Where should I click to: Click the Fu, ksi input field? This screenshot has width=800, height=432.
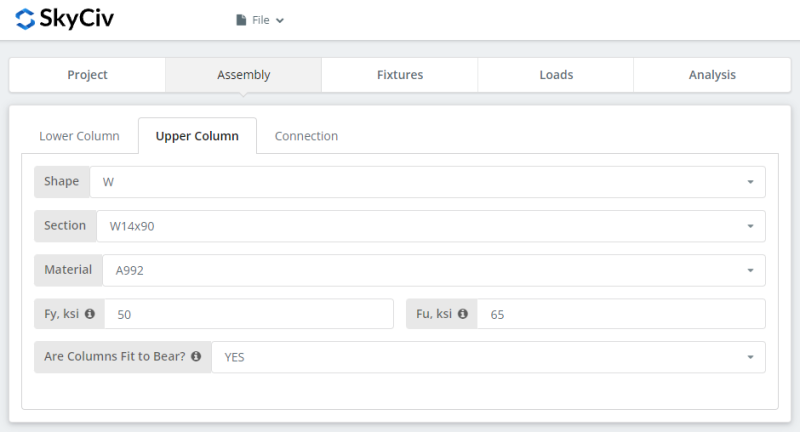pyautogui.click(x=621, y=314)
